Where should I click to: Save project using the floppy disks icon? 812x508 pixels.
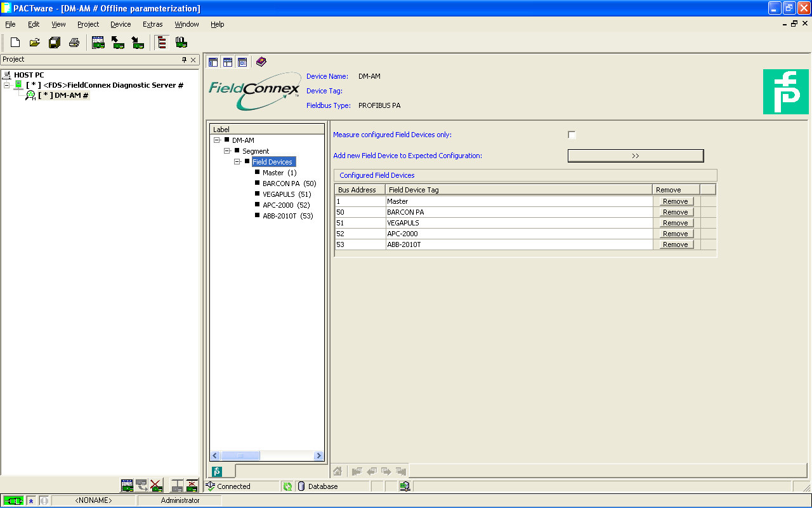(x=55, y=43)
